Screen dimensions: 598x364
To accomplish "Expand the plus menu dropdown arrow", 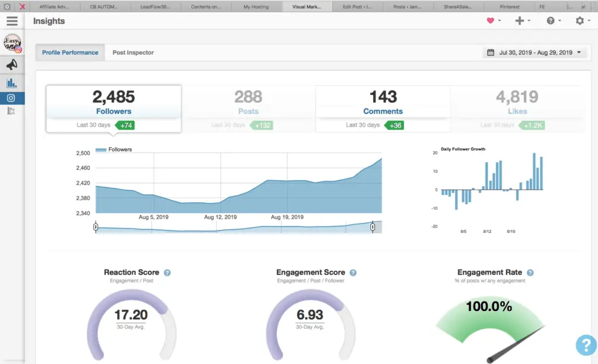I will point(529,20).
